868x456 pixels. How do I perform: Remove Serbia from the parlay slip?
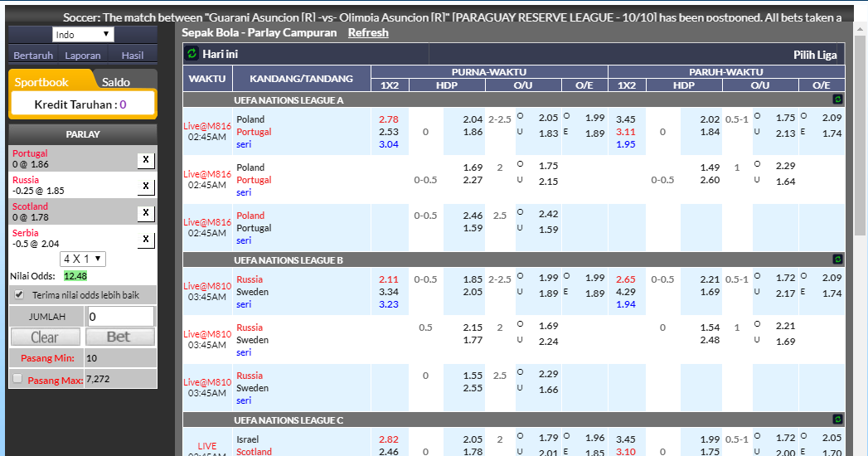(146, 240)
